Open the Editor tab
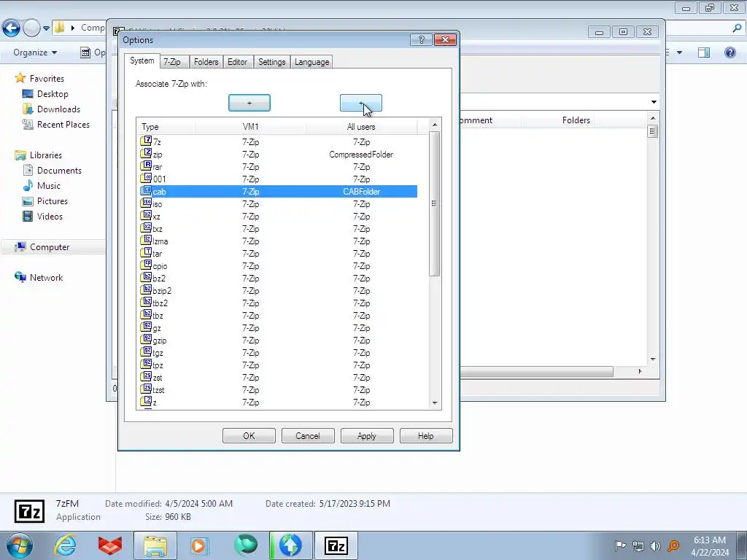Image resolution: width=747 pixels, height=560 pixels. point(237,62)
